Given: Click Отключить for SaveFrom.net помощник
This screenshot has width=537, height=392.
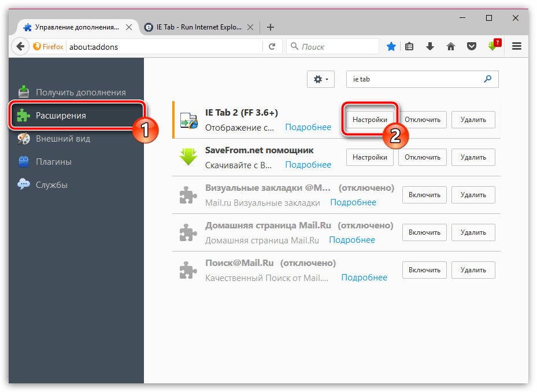Looking at the screenshot, I should coord(423,157).
